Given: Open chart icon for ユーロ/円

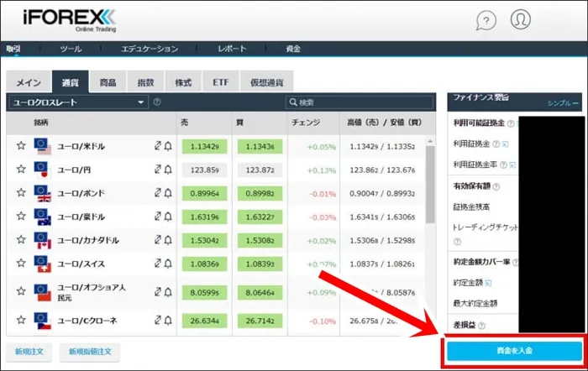Looking at the screenshot, I should pos(158,170).
